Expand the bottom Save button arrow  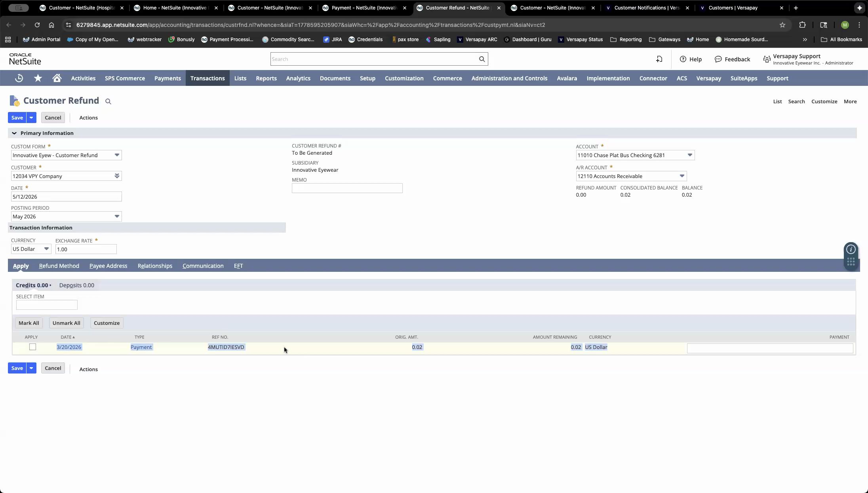tap(31, 368)
